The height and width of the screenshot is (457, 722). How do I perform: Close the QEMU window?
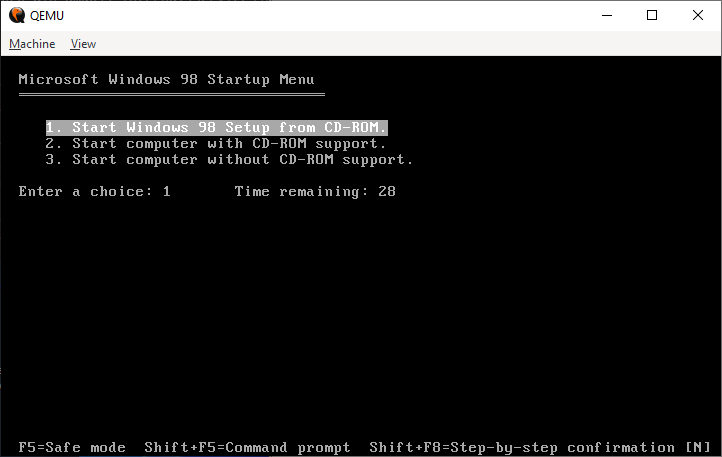[698, 15]
